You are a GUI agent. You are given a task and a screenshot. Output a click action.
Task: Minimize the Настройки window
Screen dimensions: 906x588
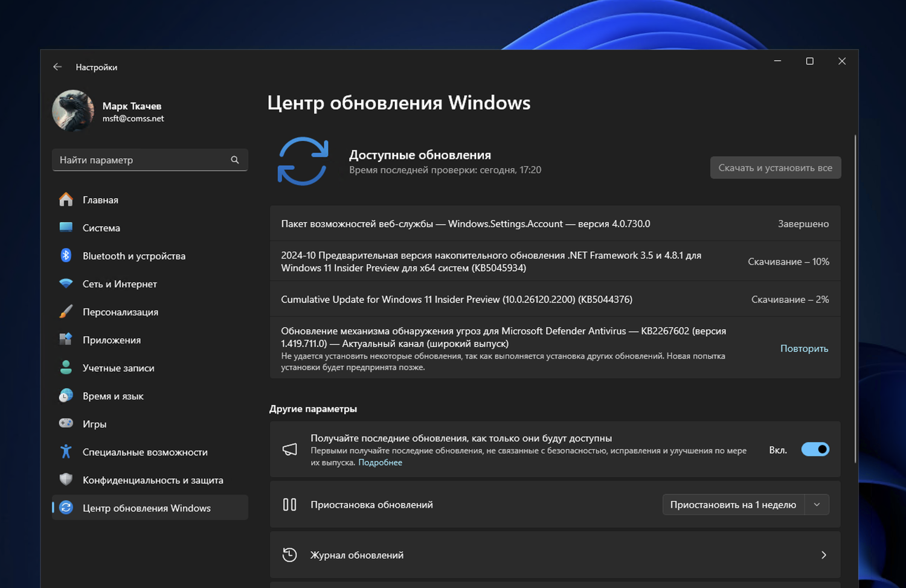[777, 61]
